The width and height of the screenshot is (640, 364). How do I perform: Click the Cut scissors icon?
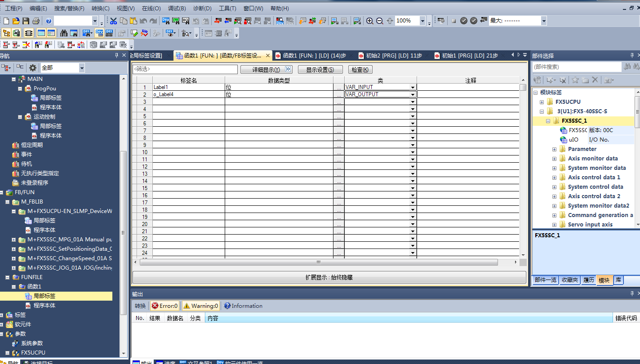(x=113, y=21)
